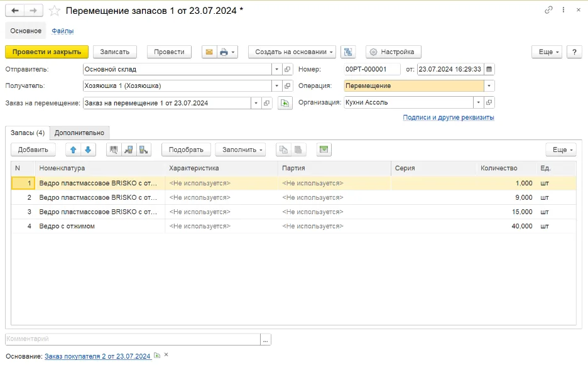Click the Подобрать button
This screenshot has height=365, width=588.
pos(186,150)
